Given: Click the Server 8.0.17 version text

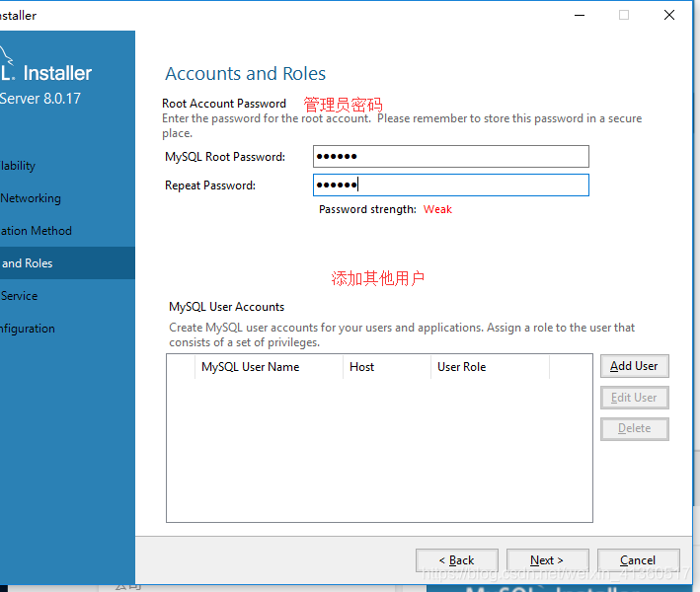Looking at the screenshot, I should (40, 99).
